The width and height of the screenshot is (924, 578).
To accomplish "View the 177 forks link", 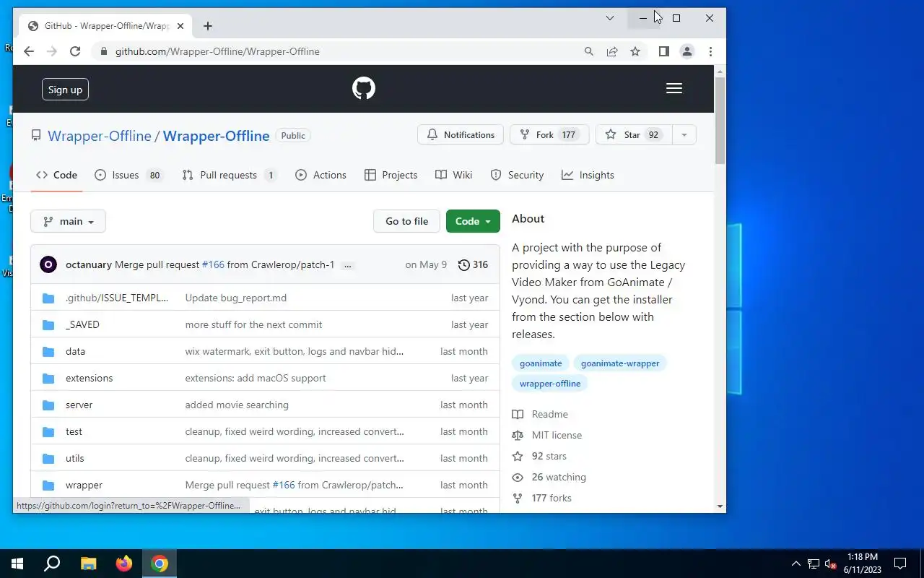I will [x=541, y=498].
